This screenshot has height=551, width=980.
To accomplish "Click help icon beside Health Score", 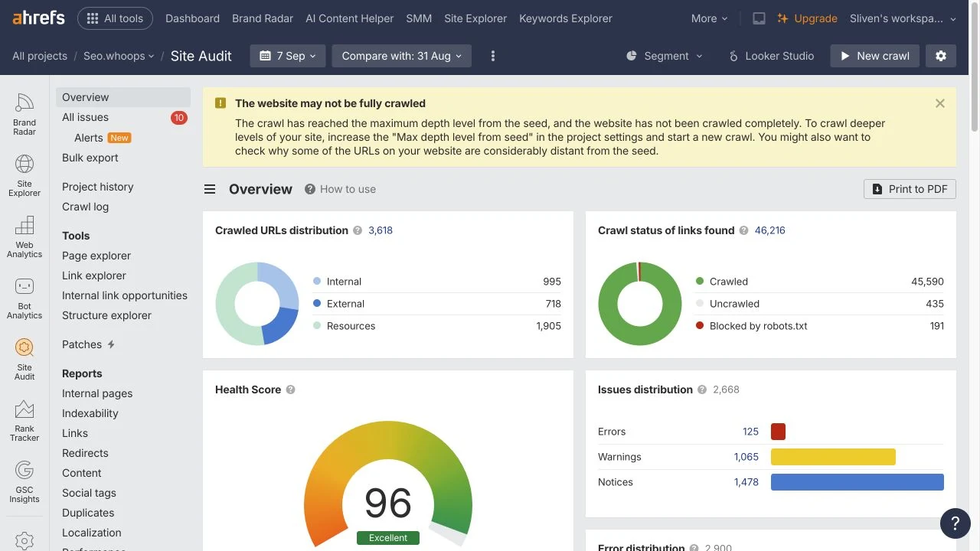I will click(x=290, y=390).
